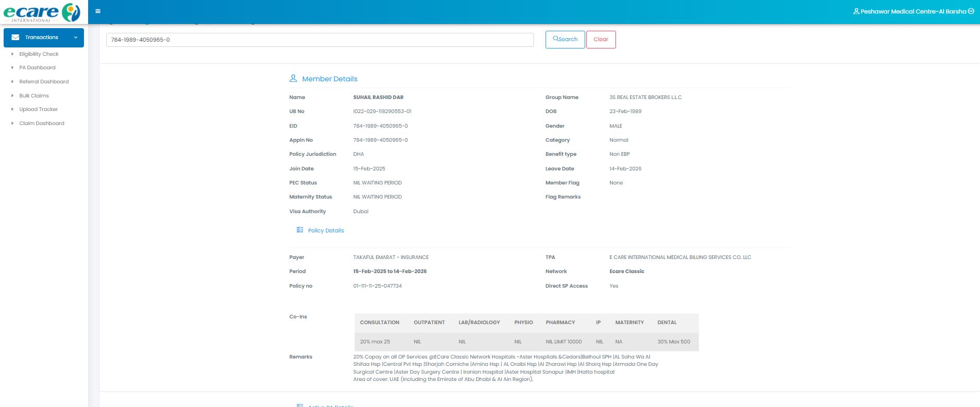Click the Policy Details list icon
This screenshot has width=980, height=407.
[300, 230]
